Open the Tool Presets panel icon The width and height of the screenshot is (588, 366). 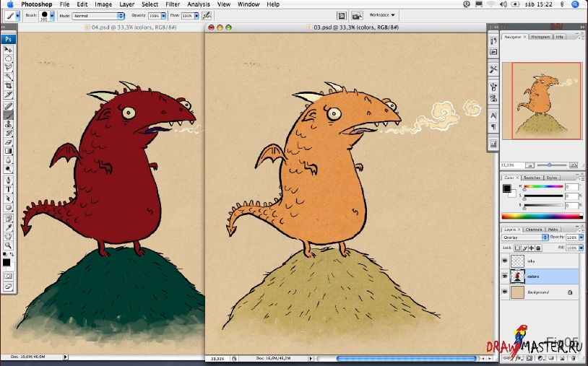pyautogui.click(x=493, y=69)
